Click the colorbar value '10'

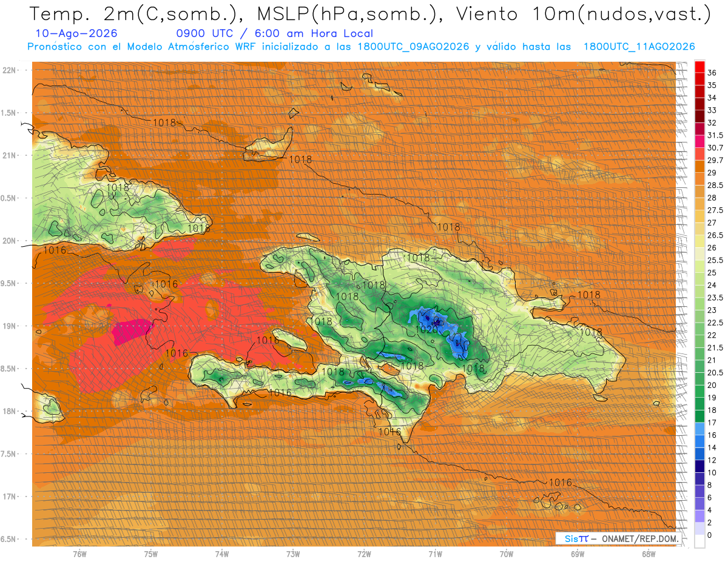click(712, 473)
